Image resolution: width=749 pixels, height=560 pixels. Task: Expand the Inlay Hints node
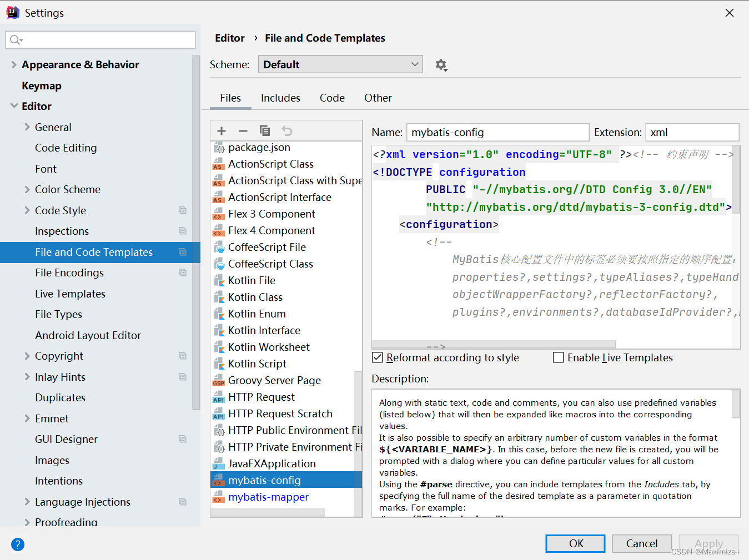27,377
